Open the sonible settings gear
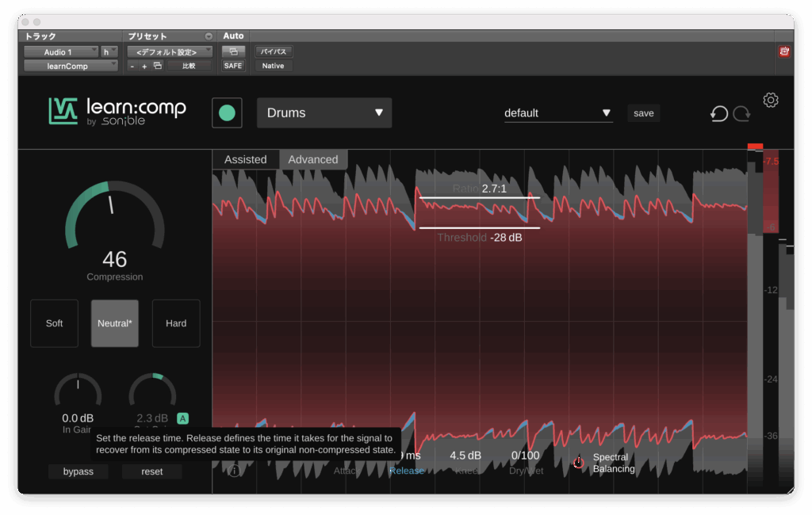The image size is (812, 515). point(771,100)
